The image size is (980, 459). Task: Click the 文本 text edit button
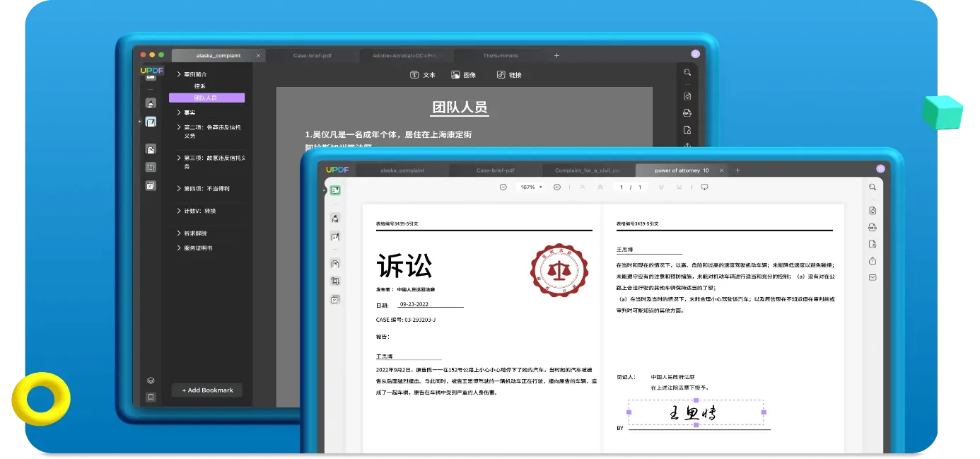[x=423, y=75]
